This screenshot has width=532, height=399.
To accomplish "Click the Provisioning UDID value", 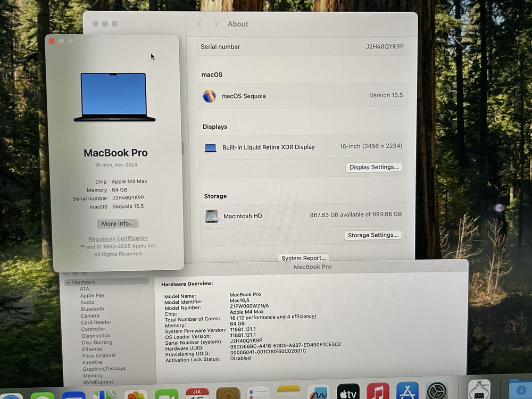I will point(268,352).
